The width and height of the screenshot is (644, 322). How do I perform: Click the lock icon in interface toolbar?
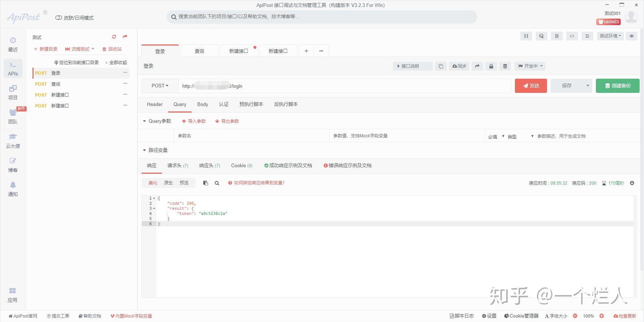[491, 66]
